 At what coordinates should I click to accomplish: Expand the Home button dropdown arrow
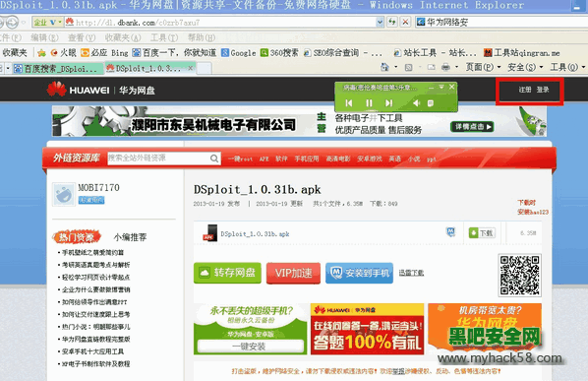click(396, 67)
